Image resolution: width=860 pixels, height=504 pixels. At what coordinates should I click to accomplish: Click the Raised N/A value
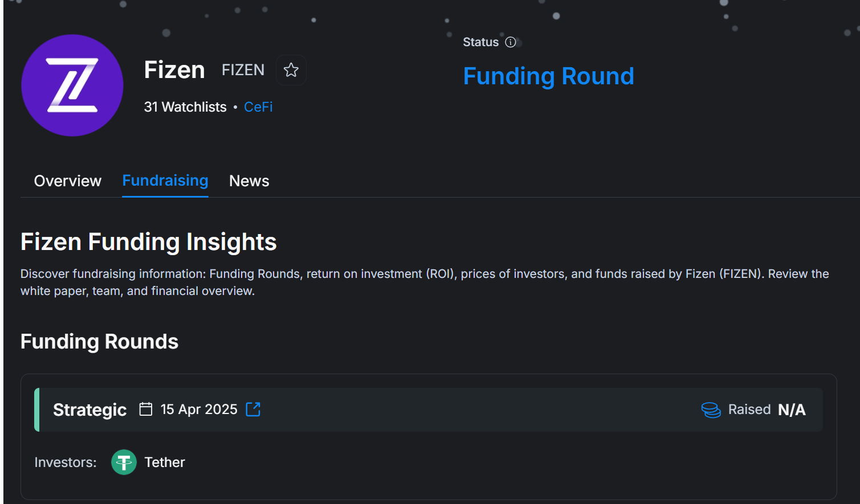pyautogui.click(x=792, y=410)
